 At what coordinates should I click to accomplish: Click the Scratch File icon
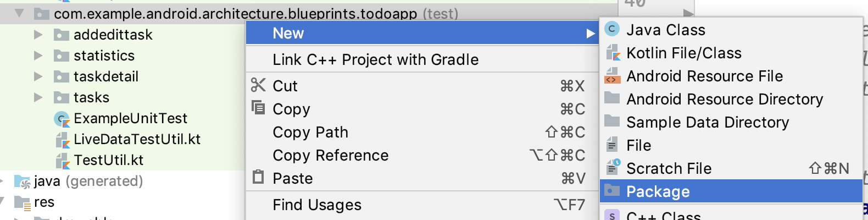[x=612, y=168]
